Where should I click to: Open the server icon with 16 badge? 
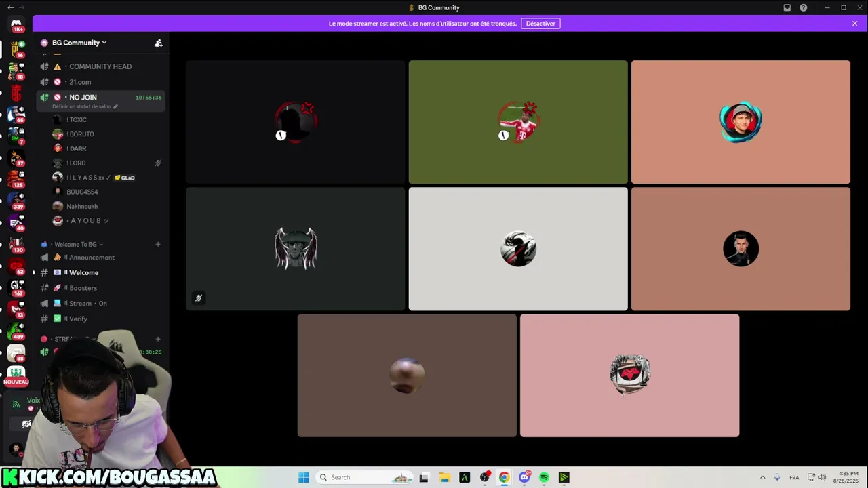click(x=16, y=49)
